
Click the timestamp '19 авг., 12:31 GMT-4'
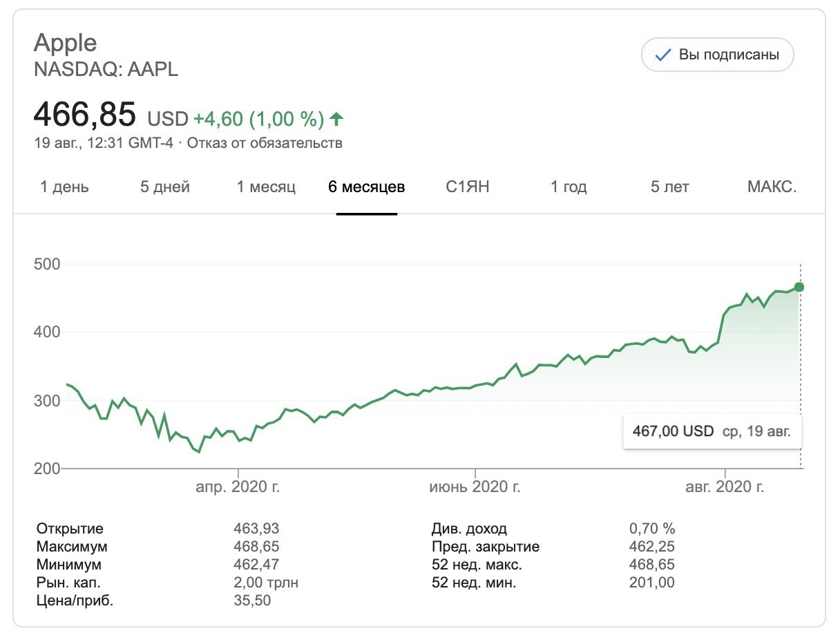[104, 144]
